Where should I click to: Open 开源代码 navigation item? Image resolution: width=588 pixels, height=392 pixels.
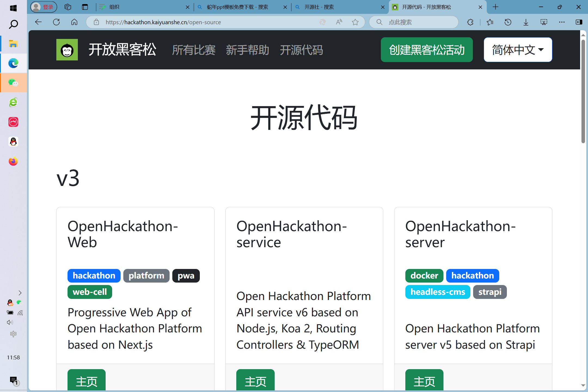[301, 50]
